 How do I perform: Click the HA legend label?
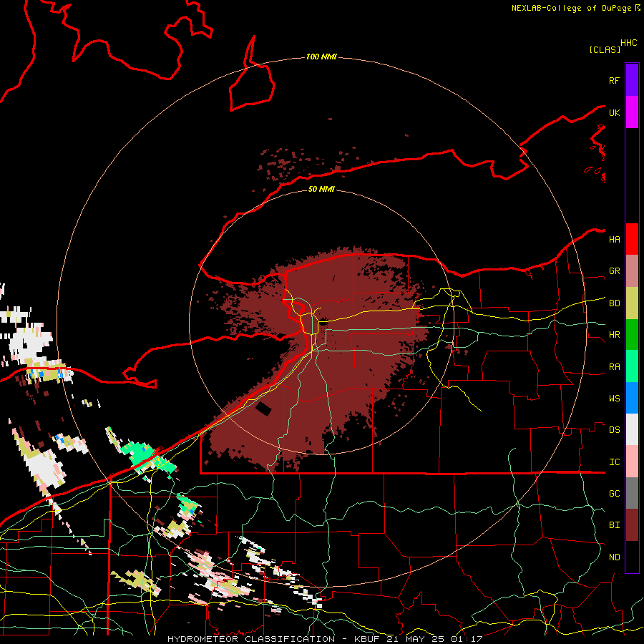click(614, 239)
